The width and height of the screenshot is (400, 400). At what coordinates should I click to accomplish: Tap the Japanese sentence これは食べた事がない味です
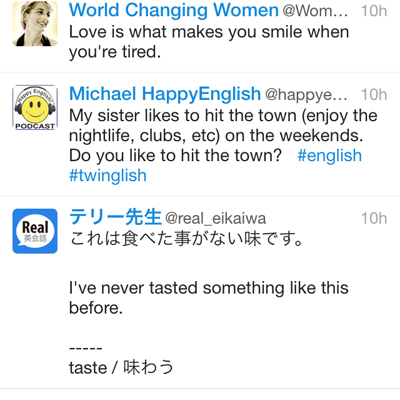coord(186,239)
